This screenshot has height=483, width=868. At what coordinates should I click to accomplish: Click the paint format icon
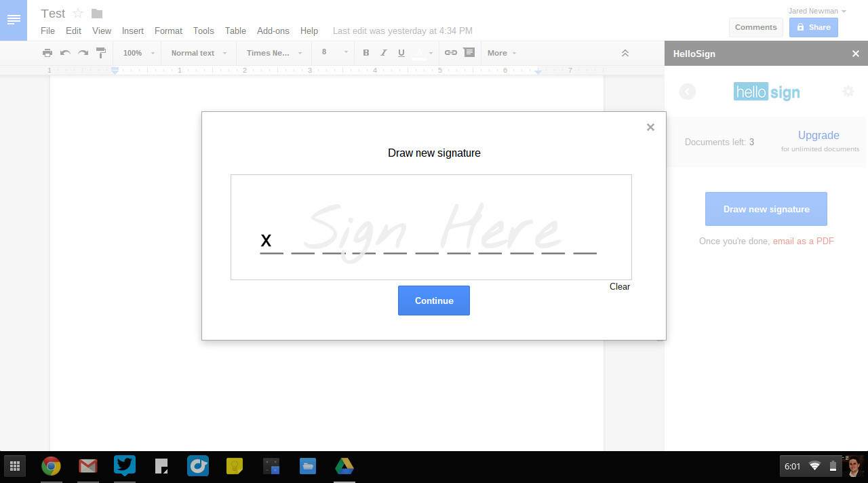click(101, 53)
